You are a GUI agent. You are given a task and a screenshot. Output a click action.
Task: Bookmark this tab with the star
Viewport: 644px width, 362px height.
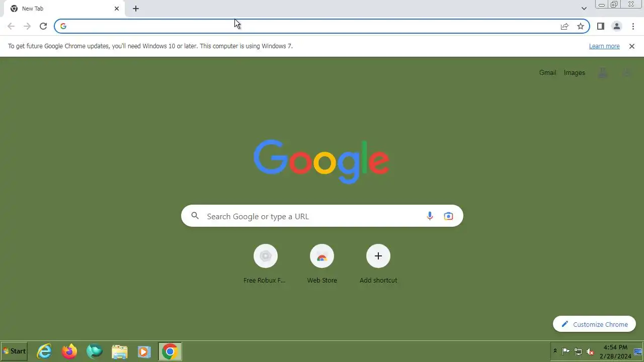(581, 26)
